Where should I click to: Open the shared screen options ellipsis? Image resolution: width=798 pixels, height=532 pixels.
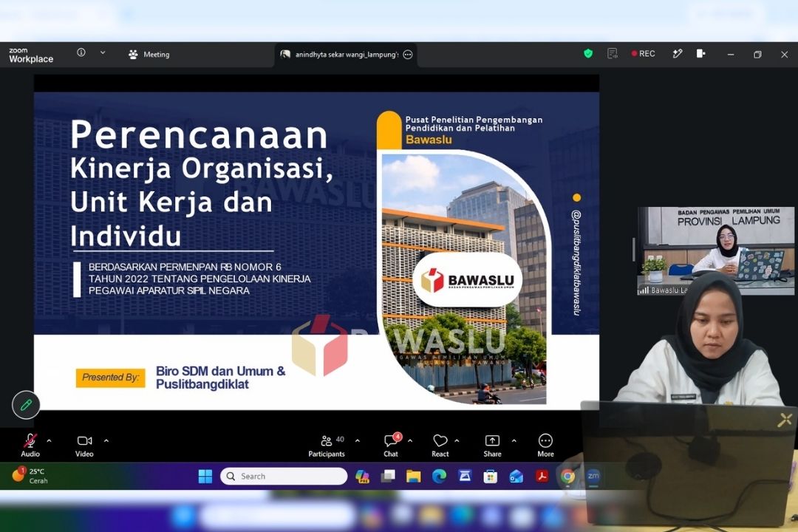[x=408, y=55]
